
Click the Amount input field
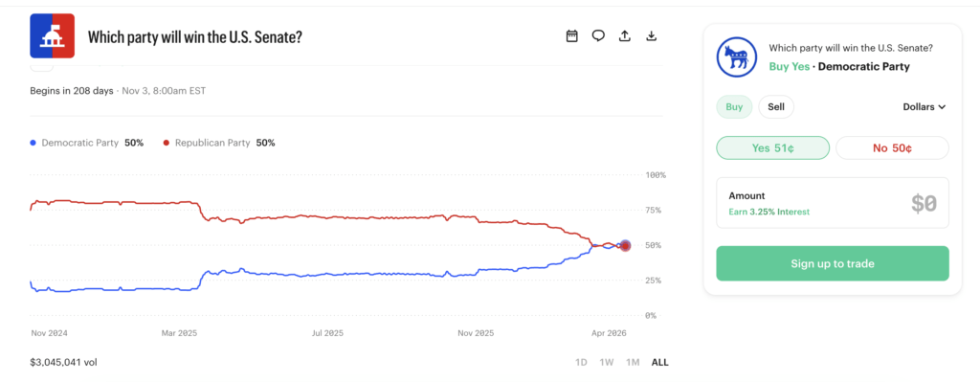coord(833,203)
